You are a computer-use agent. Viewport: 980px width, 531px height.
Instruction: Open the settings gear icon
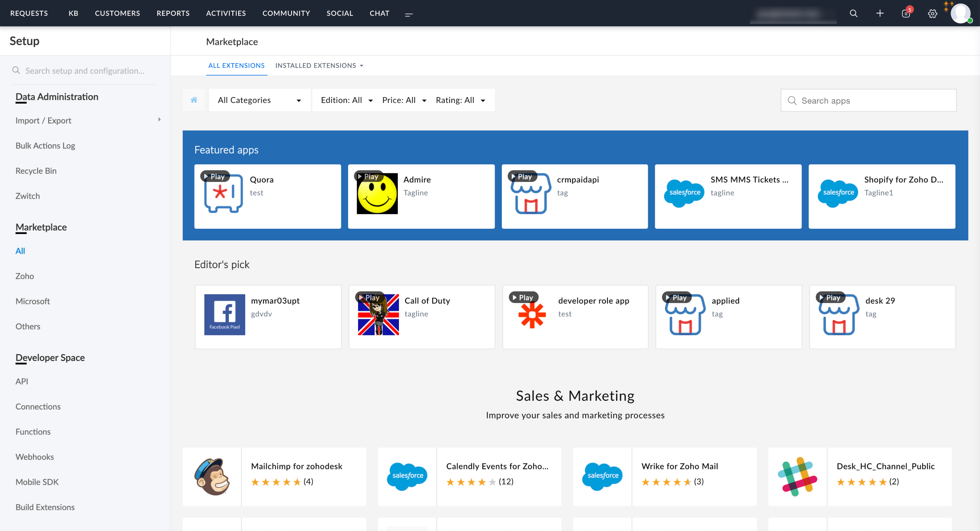click(x=932, y=14)
